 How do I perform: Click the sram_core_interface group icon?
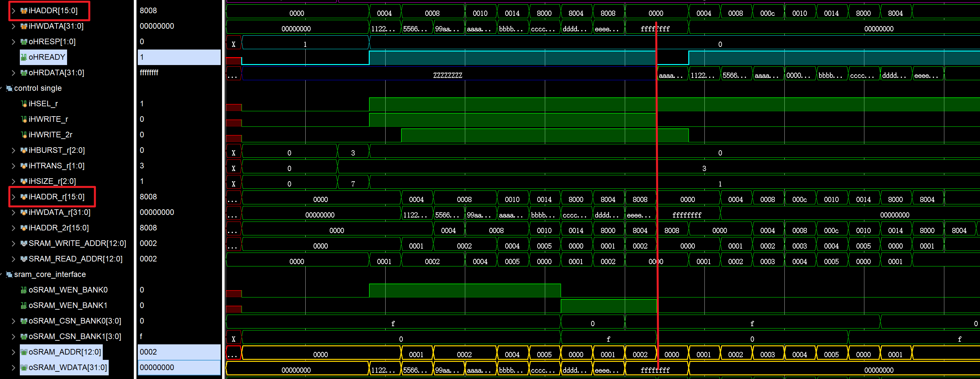point(9,274)
